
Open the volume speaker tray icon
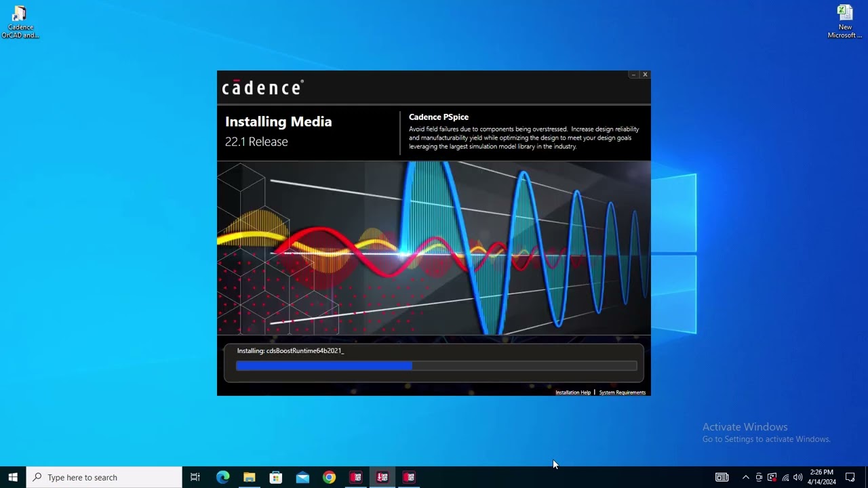coord(798,477)
